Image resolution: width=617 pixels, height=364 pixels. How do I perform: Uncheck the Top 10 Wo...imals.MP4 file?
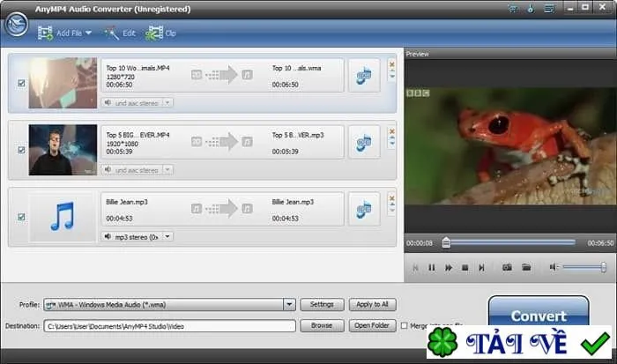click(x=21, y=83)
